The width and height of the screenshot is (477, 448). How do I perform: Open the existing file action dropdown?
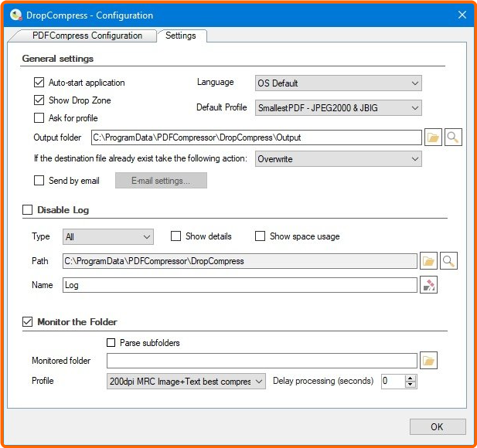pos(338,158)
